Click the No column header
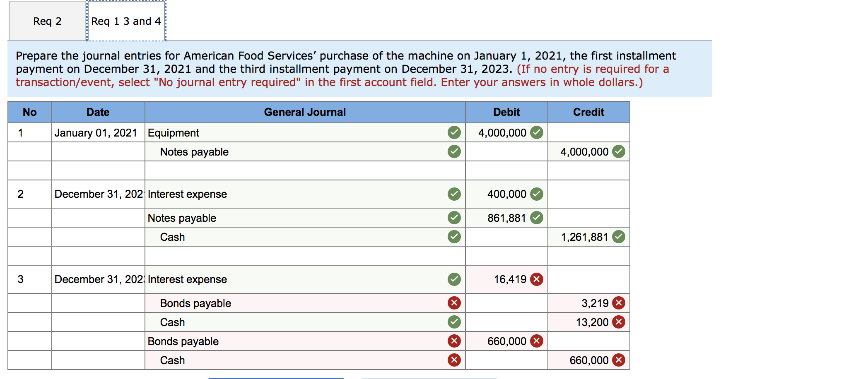Image resolution: width=868 pixels, height=379 pixels. pos(30,112)
